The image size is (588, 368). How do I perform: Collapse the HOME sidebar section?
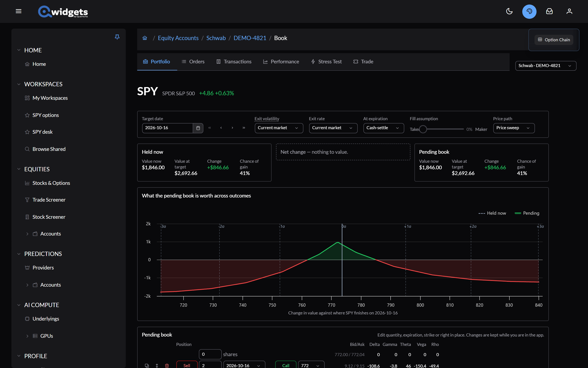[x=19, y=50]
